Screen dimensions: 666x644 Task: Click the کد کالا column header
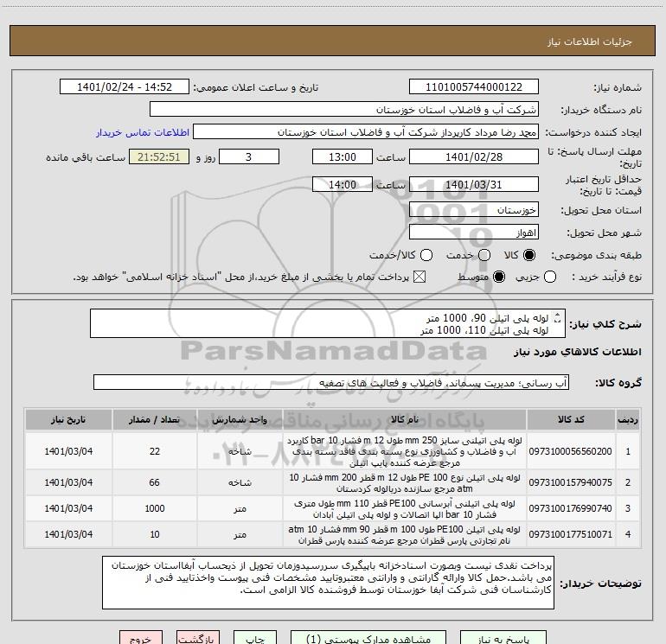coord(571,419)
